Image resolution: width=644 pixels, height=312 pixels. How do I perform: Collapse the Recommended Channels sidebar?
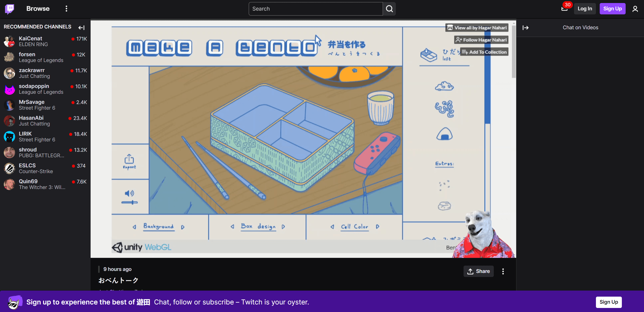81,27
